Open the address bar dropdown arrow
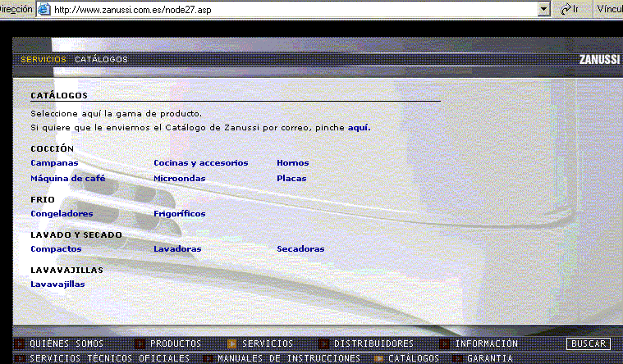Viewport: 623px width, 364px height. coord(543,9)
